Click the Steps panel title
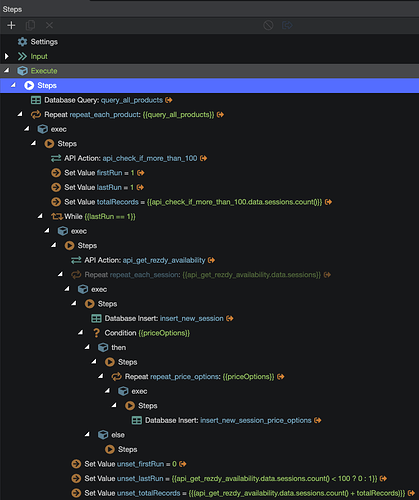 point(12,9)
